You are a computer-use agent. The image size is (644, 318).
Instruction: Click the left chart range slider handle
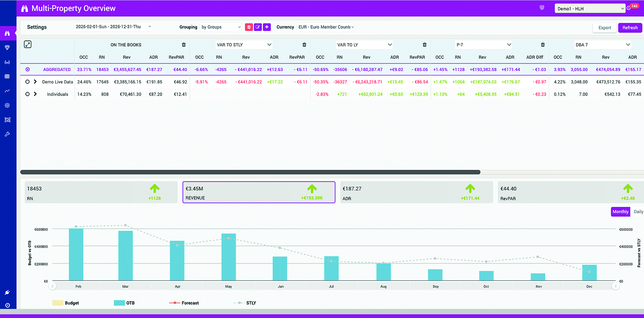tap(53, 286)
